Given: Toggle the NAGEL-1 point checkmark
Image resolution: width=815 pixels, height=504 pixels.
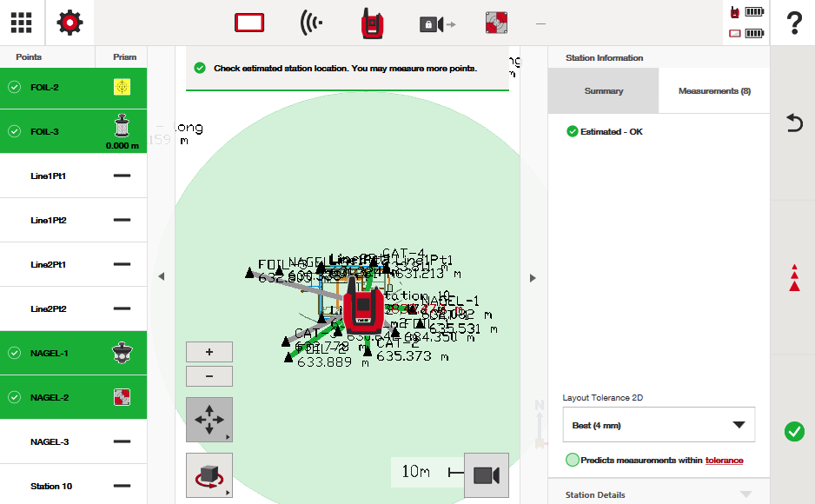Looking at the screenshot, I should coord(15,353).
